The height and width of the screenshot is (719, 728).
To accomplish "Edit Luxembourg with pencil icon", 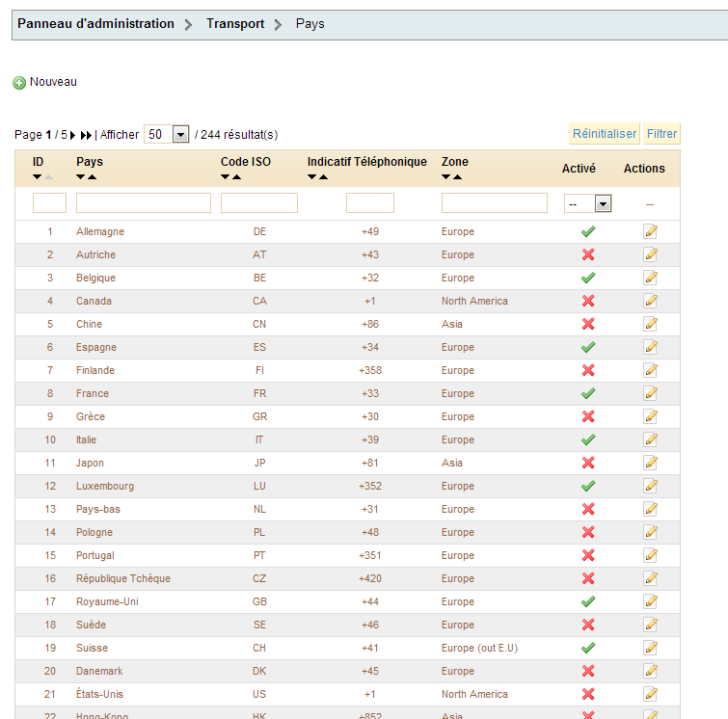I will (x=651, y=486).
